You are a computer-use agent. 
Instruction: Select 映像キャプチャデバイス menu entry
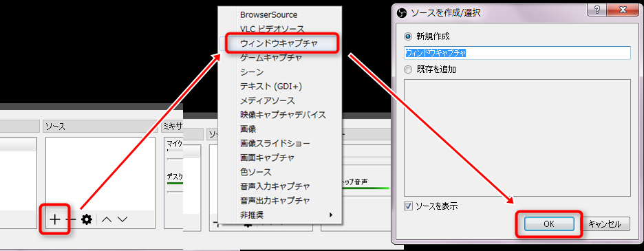tap(279, 115)
